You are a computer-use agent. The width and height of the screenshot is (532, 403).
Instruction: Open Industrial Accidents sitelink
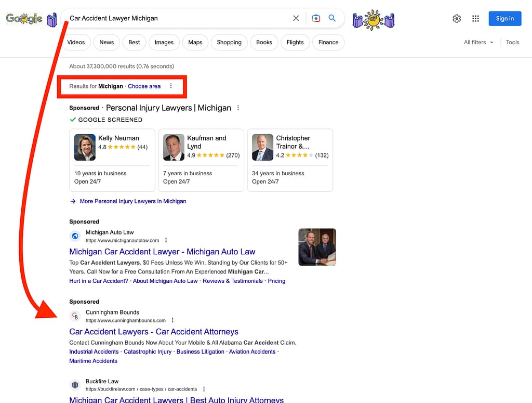coord(94,352)
